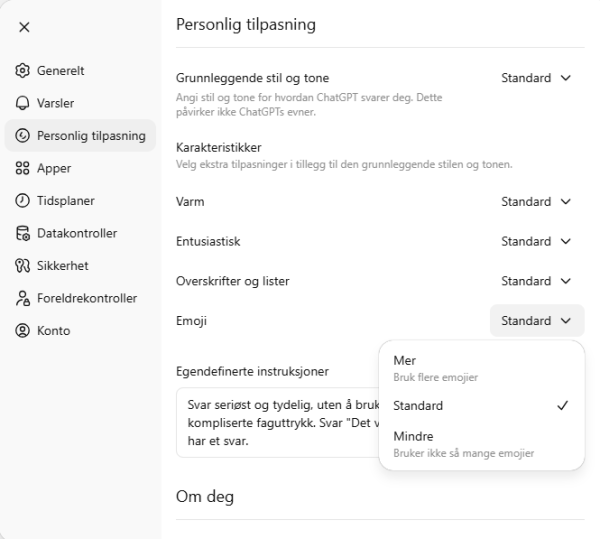Click the Generelt gear icon
This screenshot has height=539, width=600.
coord(23,71)
